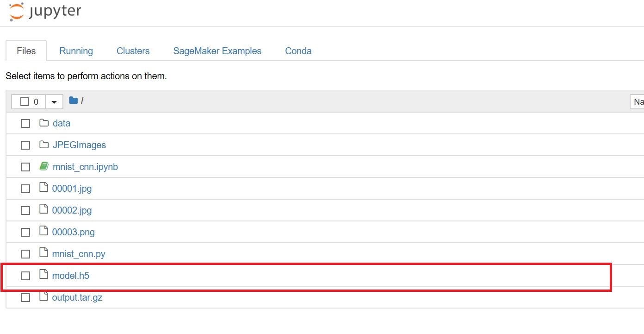
Task: Click the file icon beside 00001.jpg
Action: pyautogui.click(x=44, y=188)
